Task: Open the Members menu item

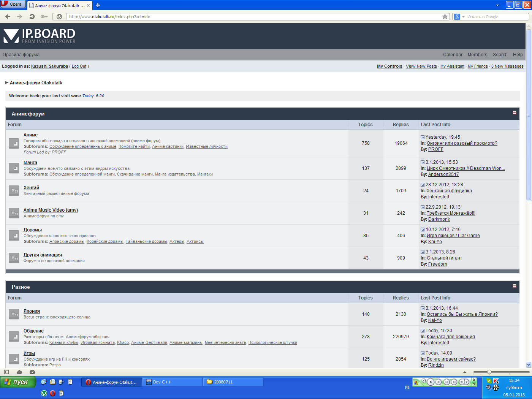Action: (477, 55)
